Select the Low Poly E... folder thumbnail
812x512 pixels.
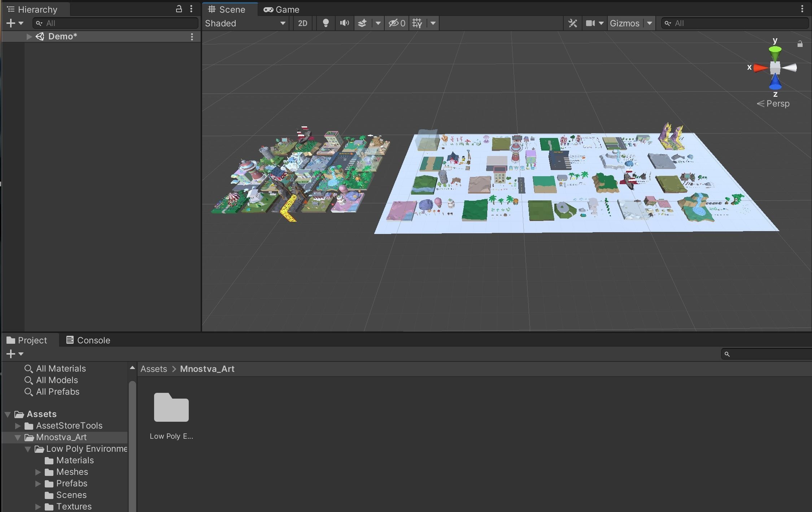pyautogui.click(x=171, y=407)
